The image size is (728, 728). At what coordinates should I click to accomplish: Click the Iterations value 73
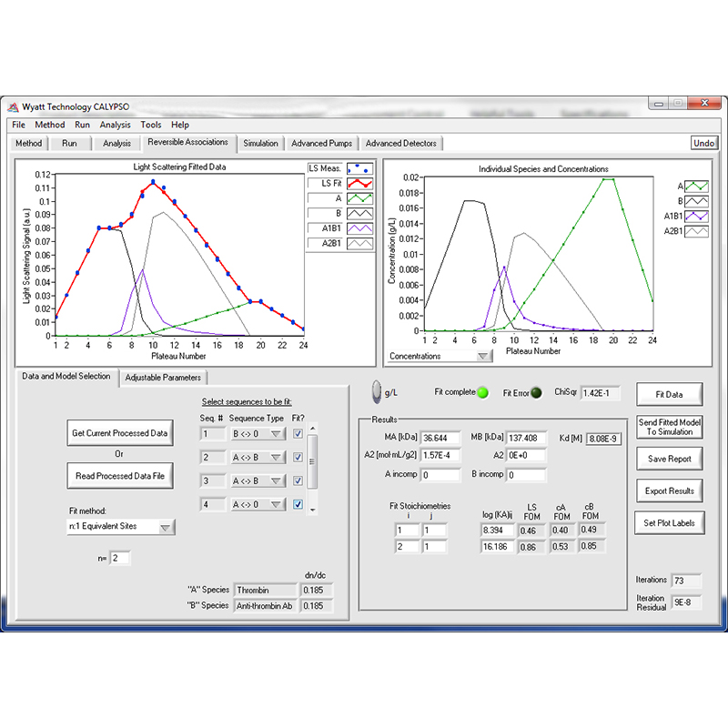pos(687,581)
